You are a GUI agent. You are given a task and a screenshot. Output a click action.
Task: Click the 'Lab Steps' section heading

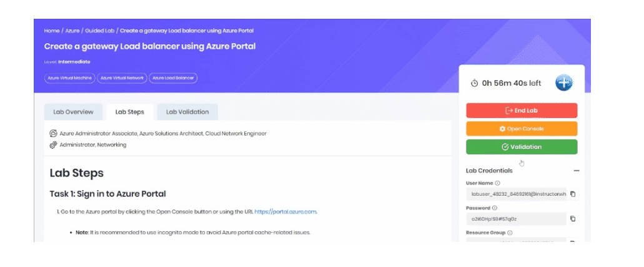pyautogui.click(x=76, y=173)
